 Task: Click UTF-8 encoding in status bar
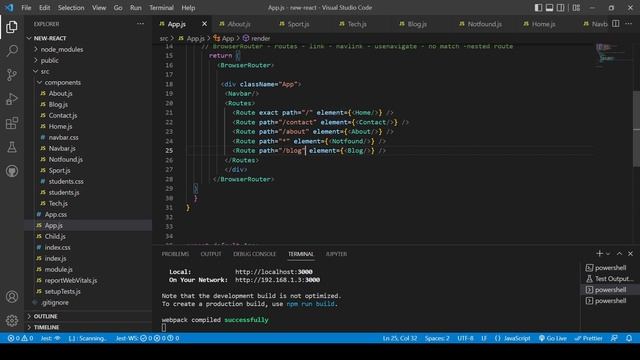pos(465,338)
